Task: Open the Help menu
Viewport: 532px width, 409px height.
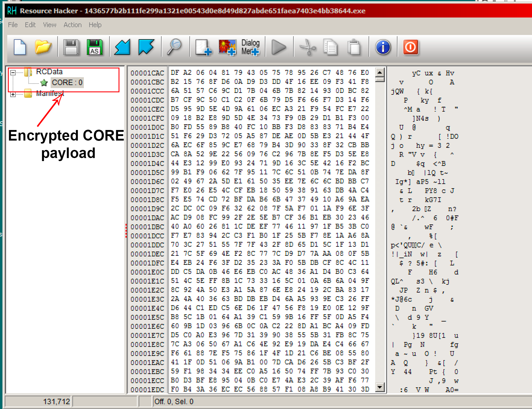Action: (x=95, y=25)
